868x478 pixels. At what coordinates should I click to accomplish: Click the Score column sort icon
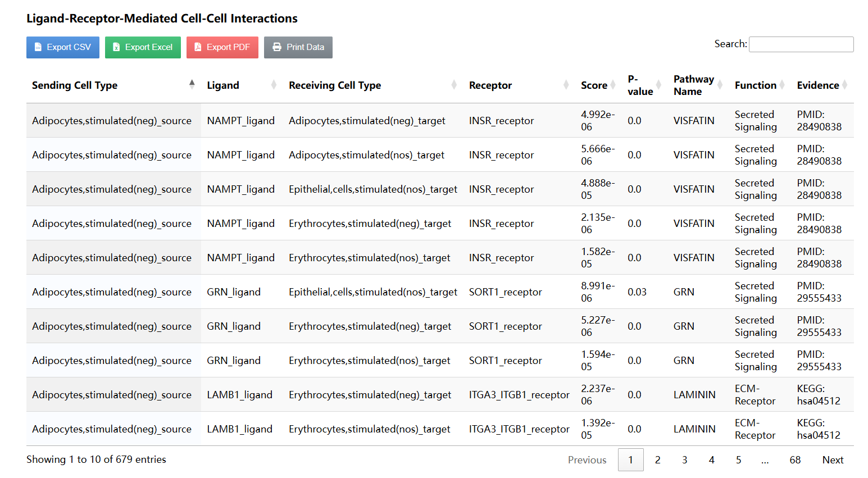(613, 85)
